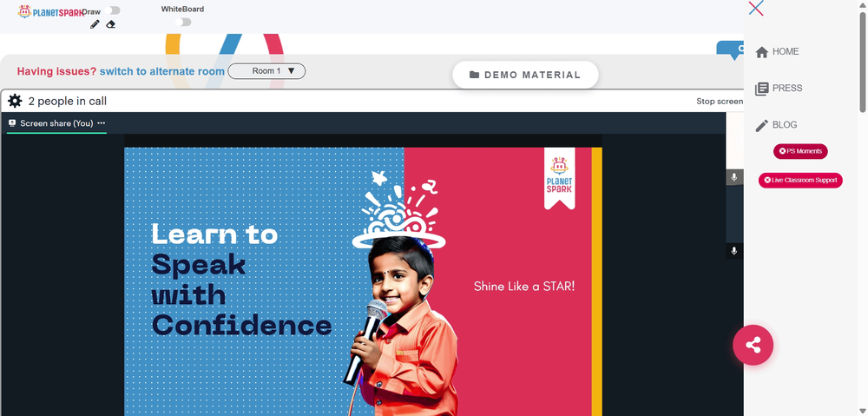868x416 pixels.
Task: Toggle the Draw switch
Action: (112, 10)
